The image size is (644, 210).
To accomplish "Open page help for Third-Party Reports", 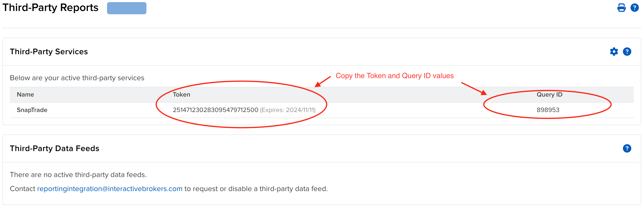I will click(x=634, y=7).
